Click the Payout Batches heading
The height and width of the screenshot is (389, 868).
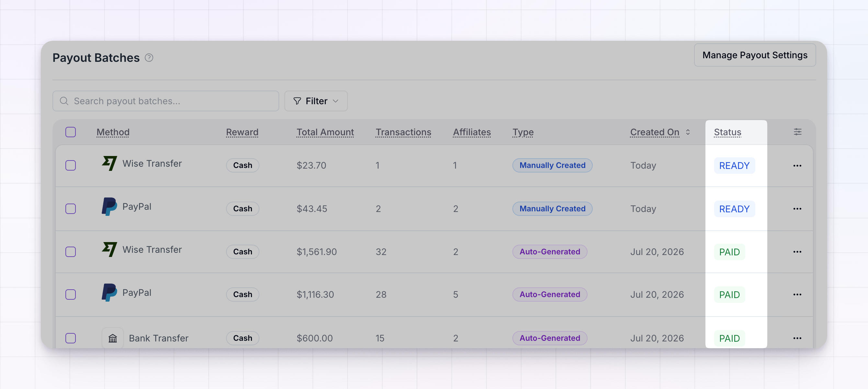96,58
